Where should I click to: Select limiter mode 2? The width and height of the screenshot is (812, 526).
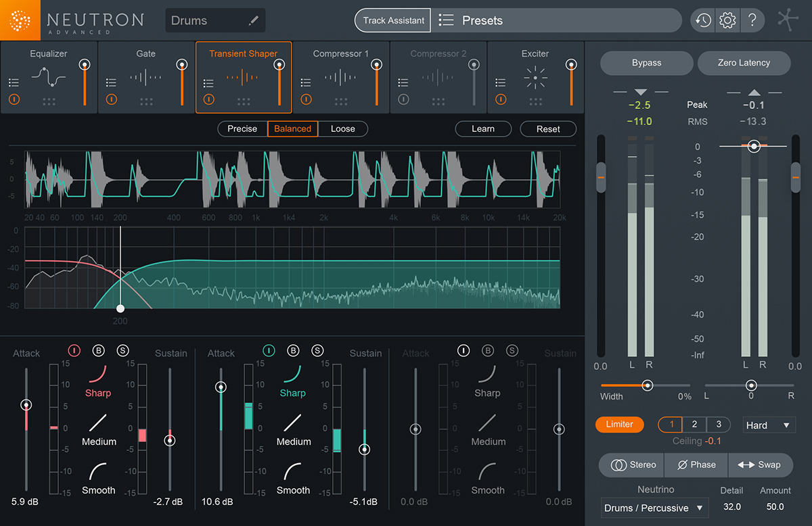pyautogui.click(x=694, y=425)
